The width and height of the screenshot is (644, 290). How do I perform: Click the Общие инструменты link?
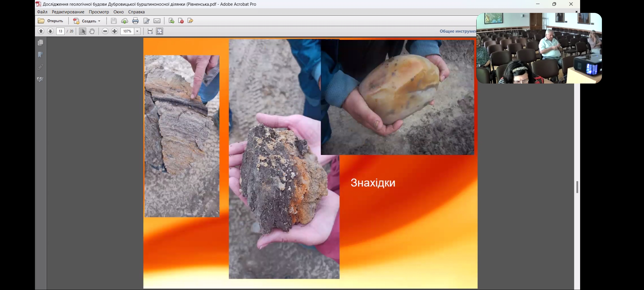tap(458, 31)
